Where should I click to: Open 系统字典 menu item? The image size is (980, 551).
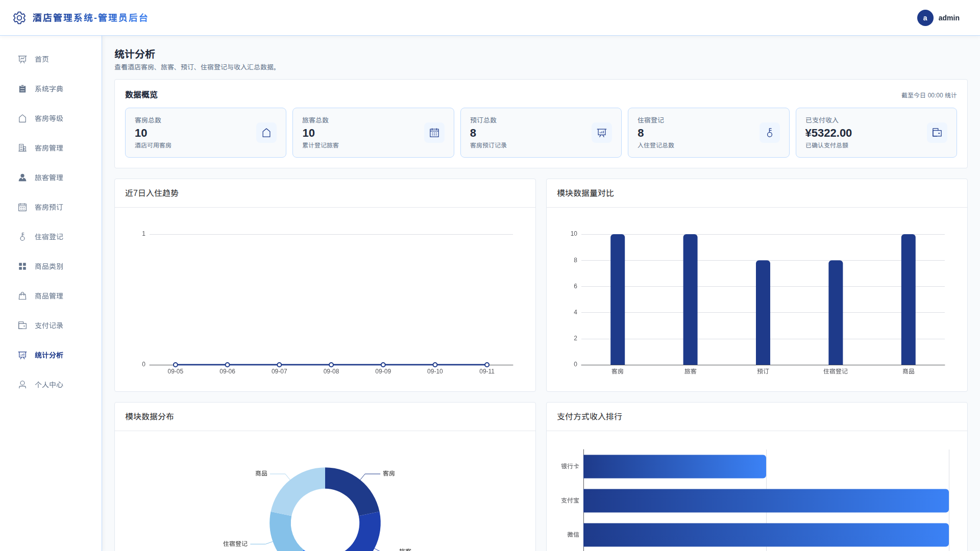[x=51, y=89]
